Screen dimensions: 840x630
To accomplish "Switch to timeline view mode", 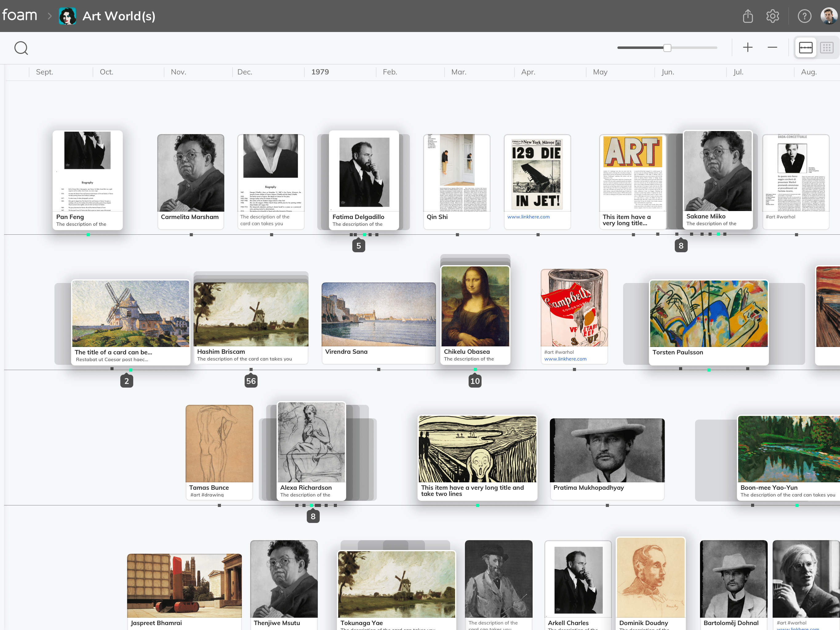I will (806, 47).
